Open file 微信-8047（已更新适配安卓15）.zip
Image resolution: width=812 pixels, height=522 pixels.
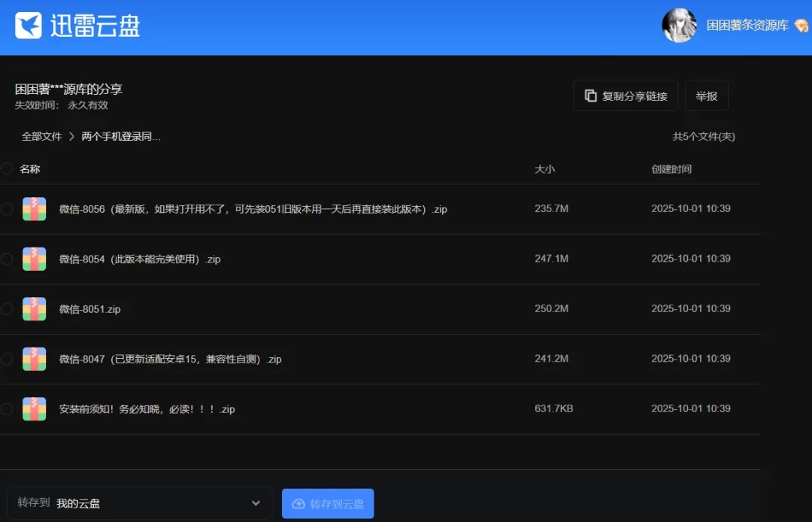pos(171,359)
